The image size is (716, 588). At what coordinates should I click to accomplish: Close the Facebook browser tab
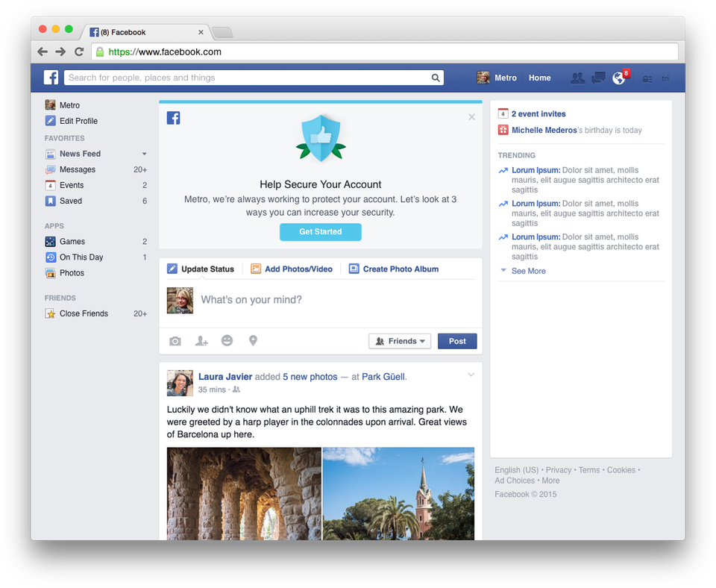click(x=201, y=32)
